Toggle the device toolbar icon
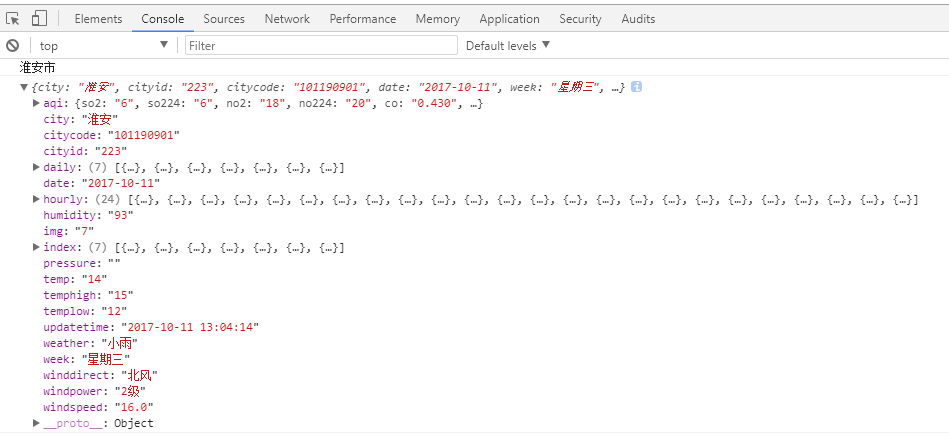This screenshot has height=436, width=949. click(39, 18)
